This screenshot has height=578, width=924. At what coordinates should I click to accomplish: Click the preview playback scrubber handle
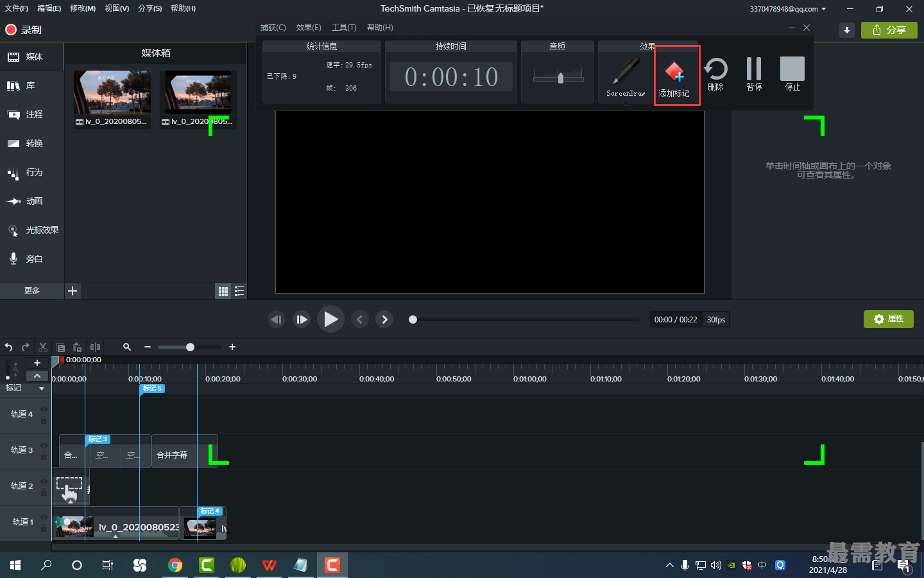(413, 319)
